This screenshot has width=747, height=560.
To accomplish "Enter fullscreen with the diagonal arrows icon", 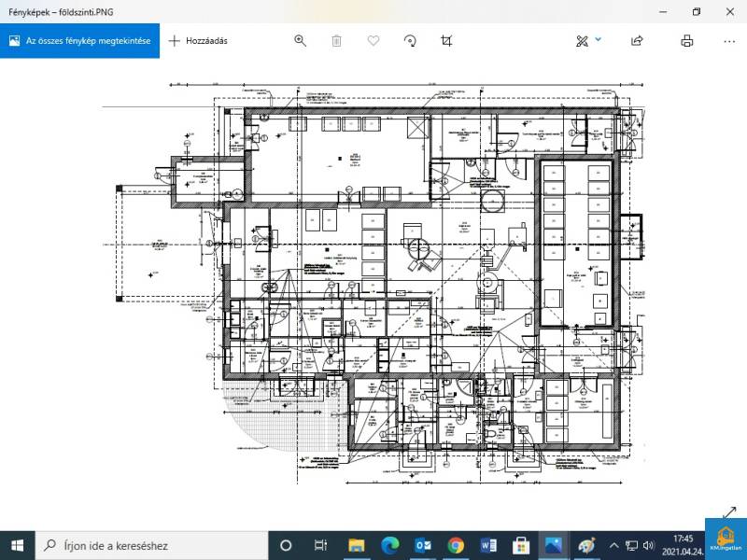I will coord(729,512).
